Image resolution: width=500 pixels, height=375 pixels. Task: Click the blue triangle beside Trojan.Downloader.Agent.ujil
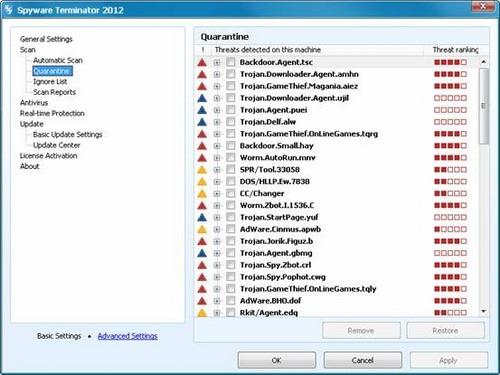[202, 98]
